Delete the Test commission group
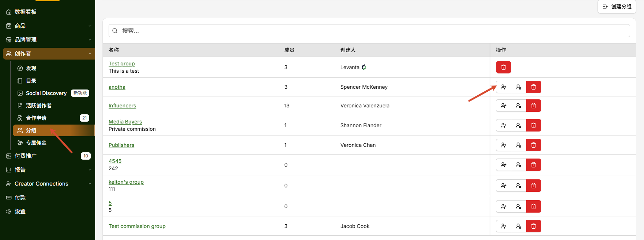This screenshot has height=240, width=644. pyautogui.click(x=534, y=226)
